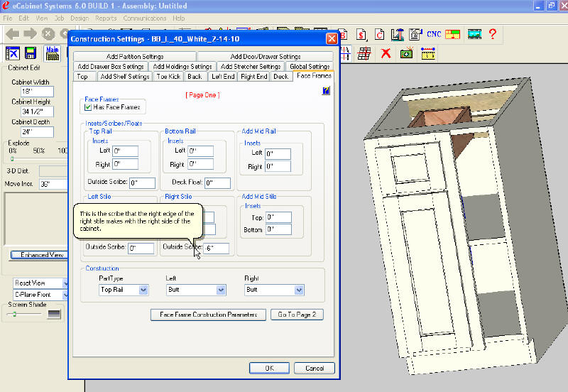Switch to the Add Moldings Settings tab

point(182,67)
